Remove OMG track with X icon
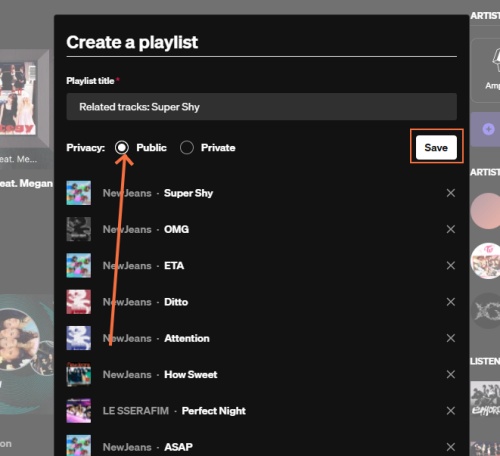Viewport: 500px width, 456px height. click(x=451, y=229)
